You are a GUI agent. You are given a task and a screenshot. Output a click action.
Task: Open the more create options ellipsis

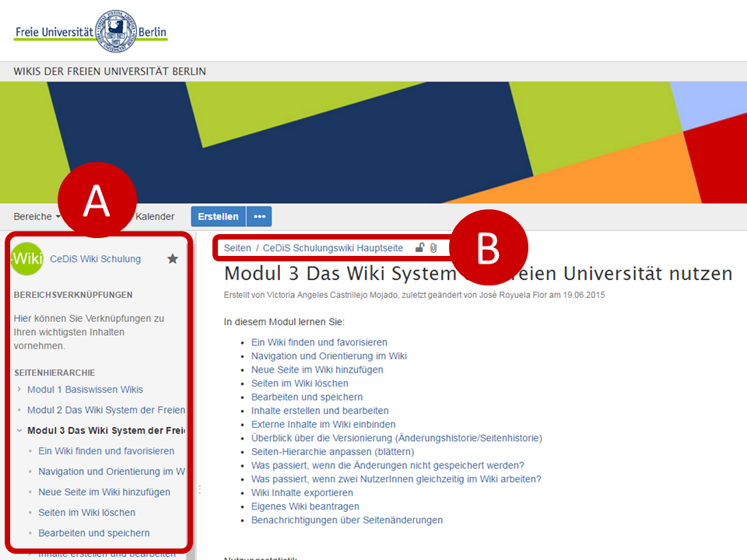coord(259,217)
